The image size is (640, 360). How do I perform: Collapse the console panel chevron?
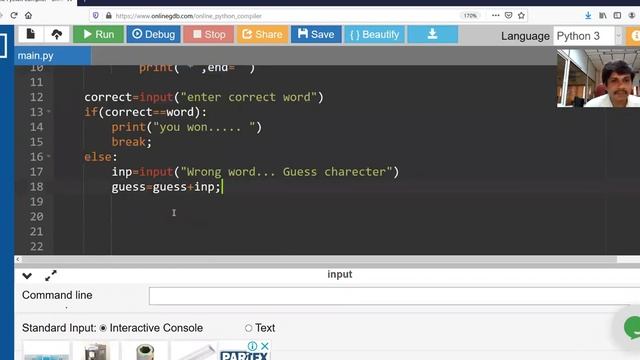[x=27, y=276]
